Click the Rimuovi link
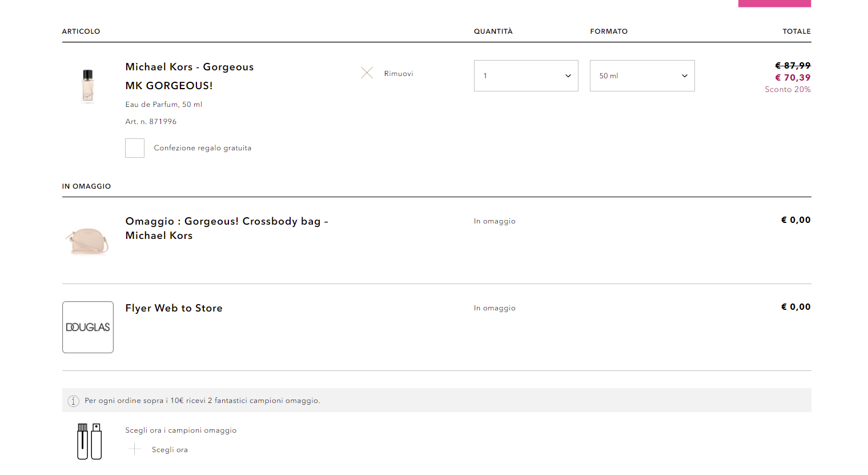Image resolution: width=868 pixels, height=475 pixels. [x=399, y=74]
